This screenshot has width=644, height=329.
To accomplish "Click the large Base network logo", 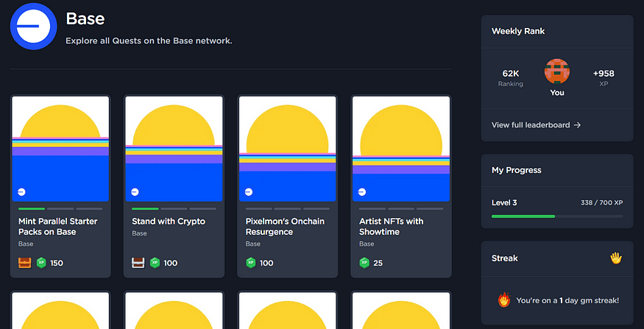I will 33,26.
